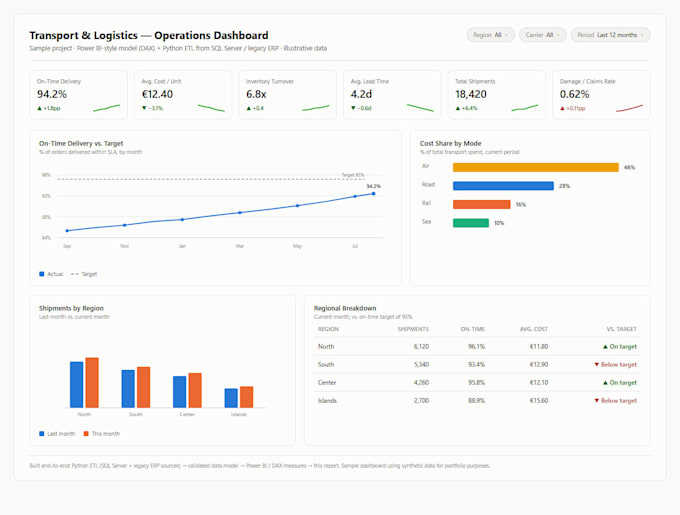Click the On-Time Delivery 94.2% KPI card
680x515 pixels.
click(x=78, y=95)
